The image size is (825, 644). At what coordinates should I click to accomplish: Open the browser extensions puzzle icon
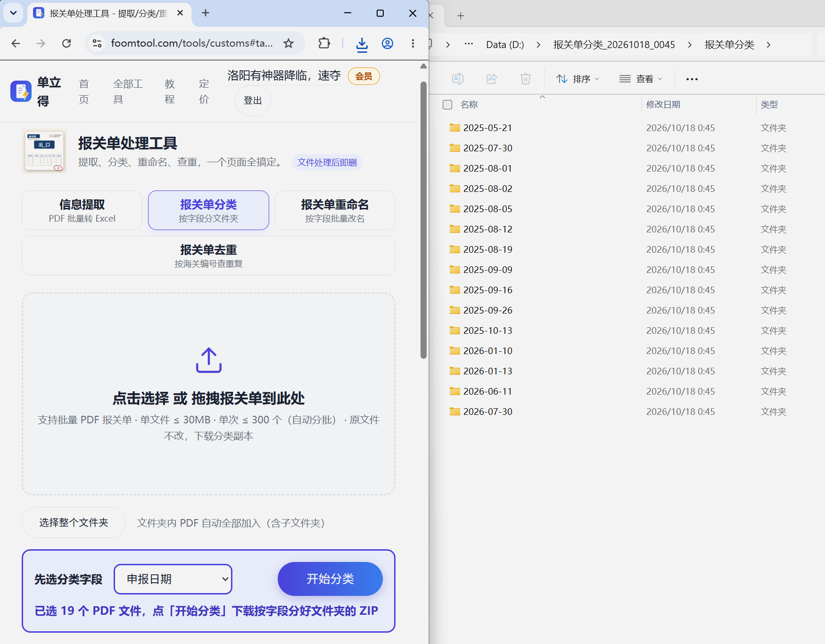[x=324, y=43]
